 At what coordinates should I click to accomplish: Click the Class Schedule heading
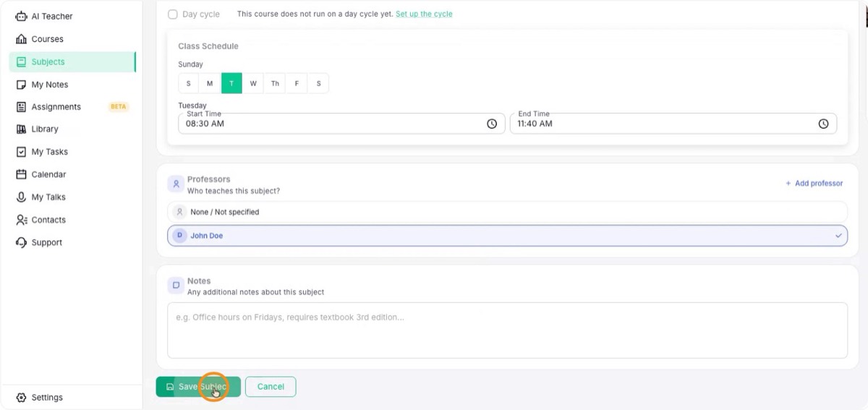pyautogui.click(x=208, y=46)
